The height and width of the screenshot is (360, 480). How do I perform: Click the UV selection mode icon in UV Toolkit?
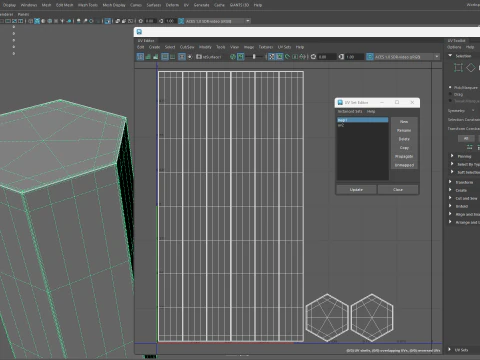pyautogui.click(x=458, y=68)
